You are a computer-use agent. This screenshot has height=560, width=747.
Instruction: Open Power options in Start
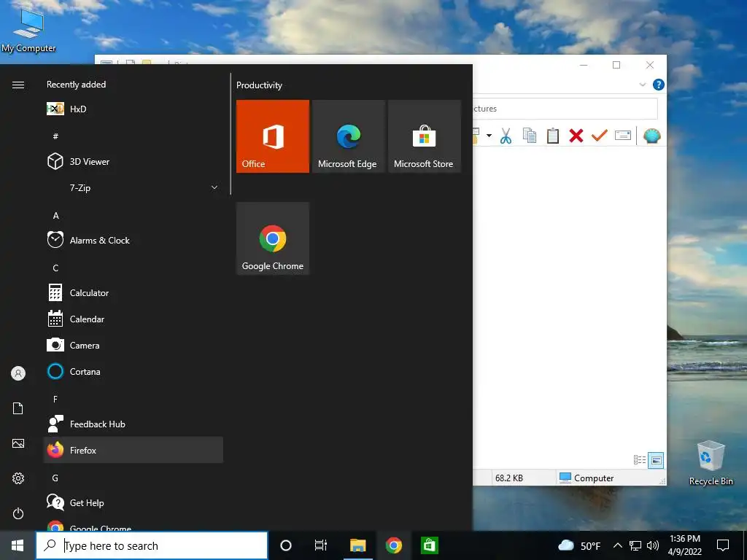click(18, 513)
